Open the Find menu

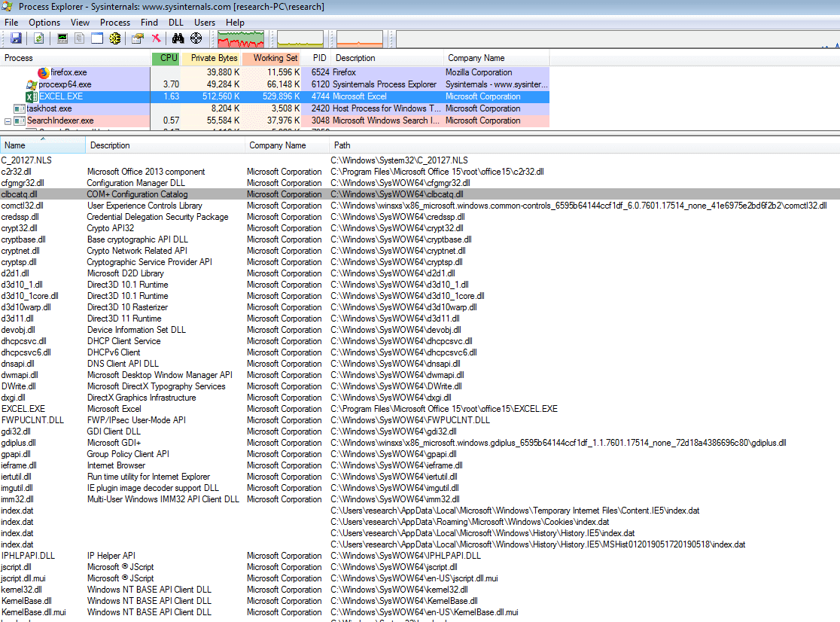click(x=149, y=23)
